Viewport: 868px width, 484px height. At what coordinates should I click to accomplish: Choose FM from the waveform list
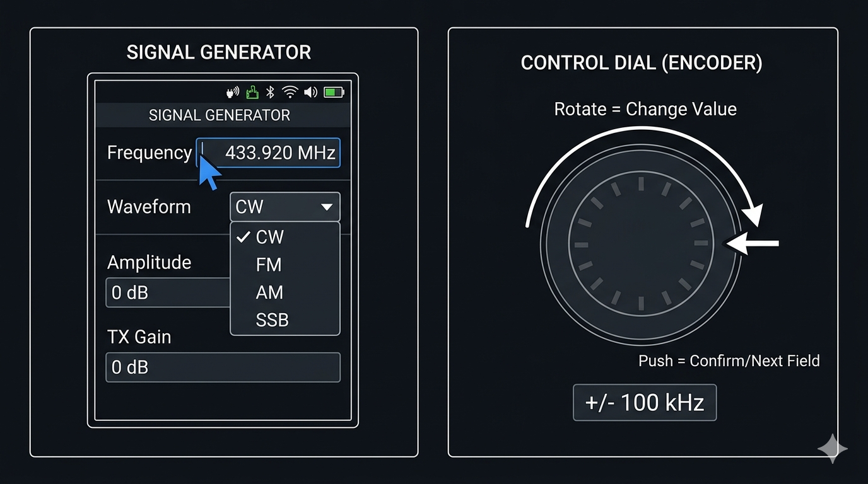(x=285, y=265)
